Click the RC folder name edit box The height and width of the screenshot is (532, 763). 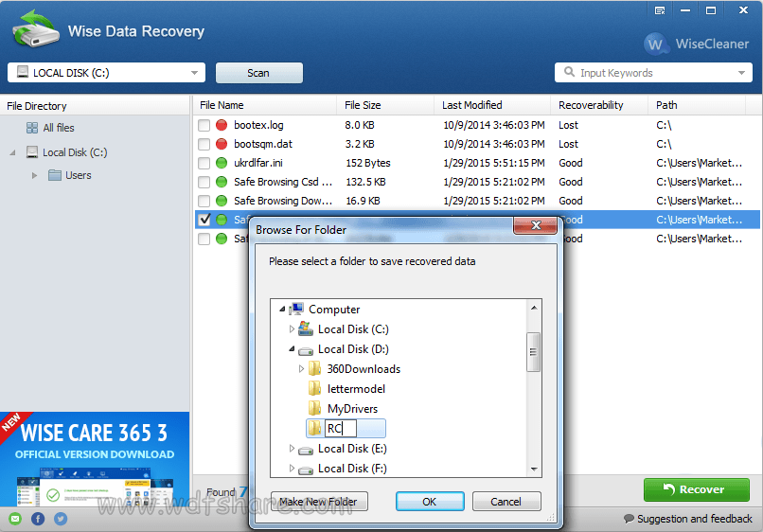(341, 428)
